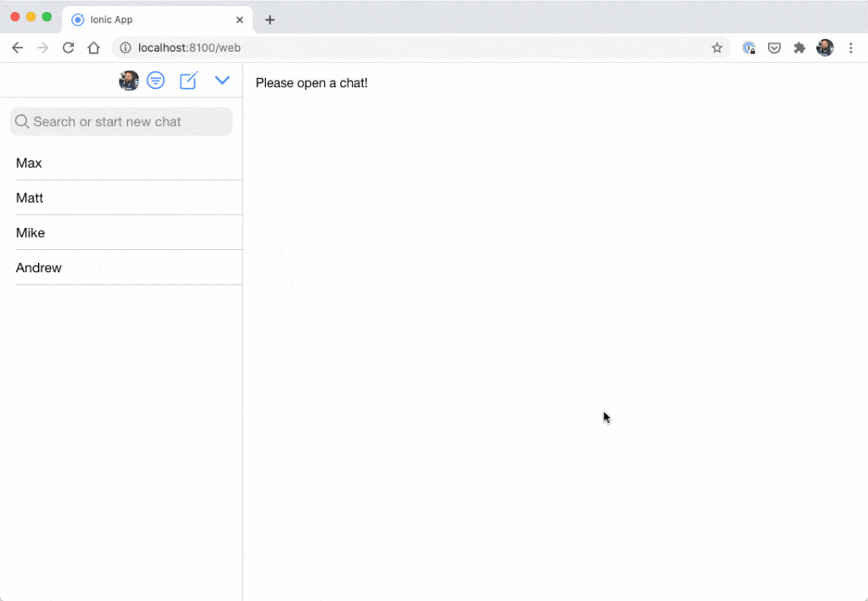
Task: Expand the sidebar chevron-down menu
Action: point(222,81)
